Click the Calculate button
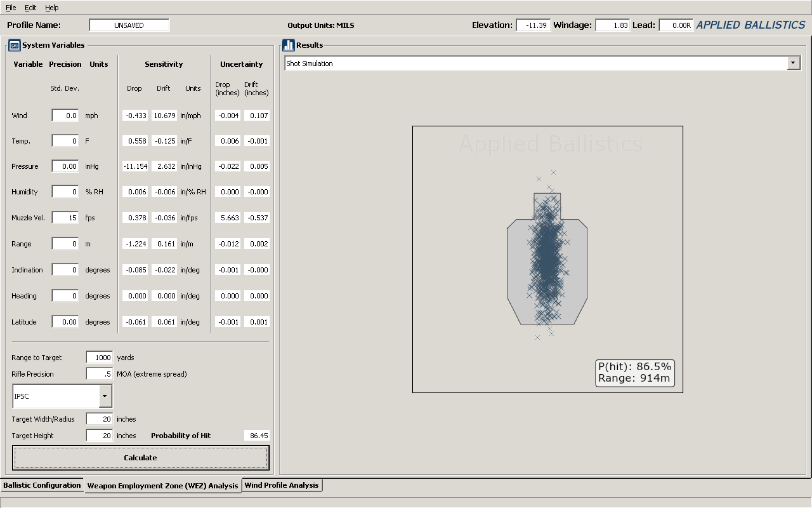This screenshot has height=508, width=812. coord(140,458)
